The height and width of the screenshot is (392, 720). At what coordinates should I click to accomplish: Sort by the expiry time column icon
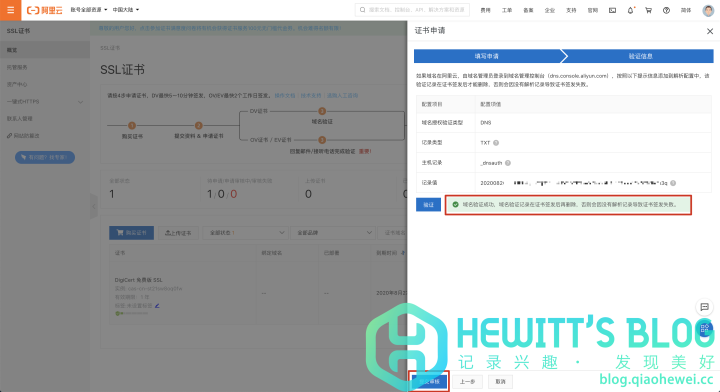click(x=403, y=253)
